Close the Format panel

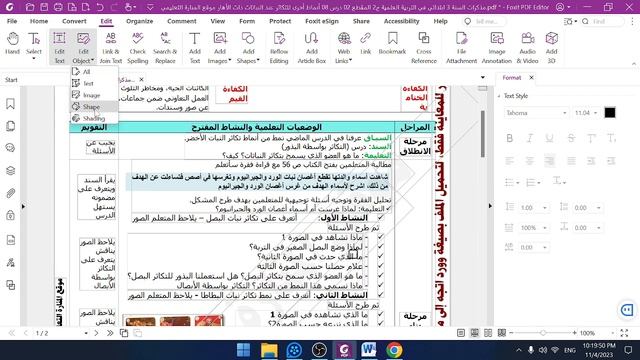(x=531, y=78)
